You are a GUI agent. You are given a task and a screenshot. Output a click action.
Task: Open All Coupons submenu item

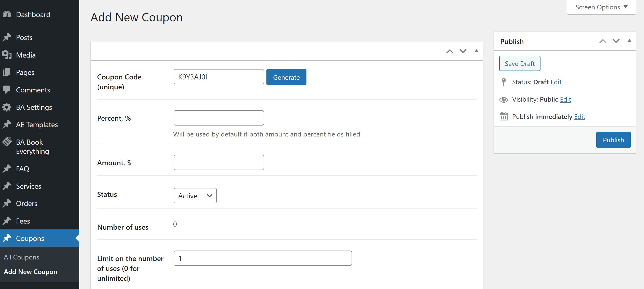click(22, 257)
